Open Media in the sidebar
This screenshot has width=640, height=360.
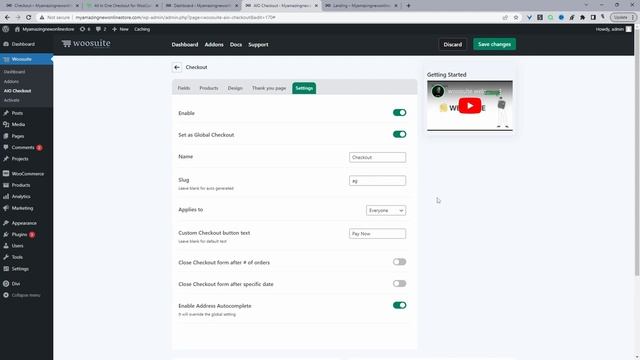coord(18,124)
